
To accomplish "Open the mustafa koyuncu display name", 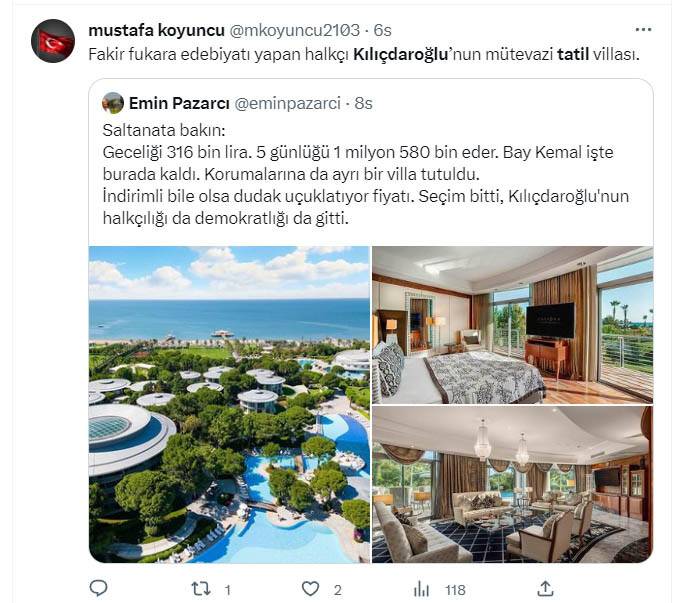I will [156, 30].
